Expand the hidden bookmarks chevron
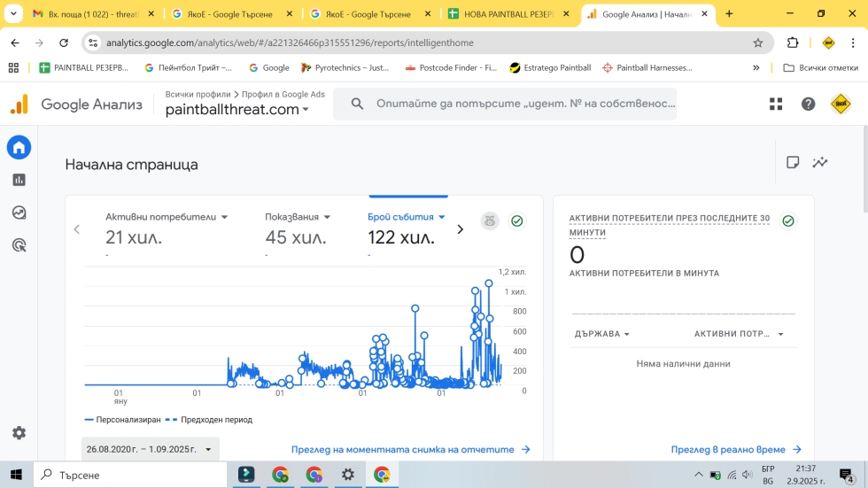The image size is (868, 488). pos(756,67)
